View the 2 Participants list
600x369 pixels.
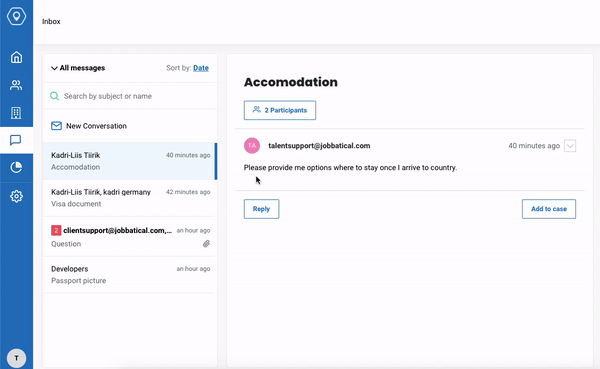[280, 110]
